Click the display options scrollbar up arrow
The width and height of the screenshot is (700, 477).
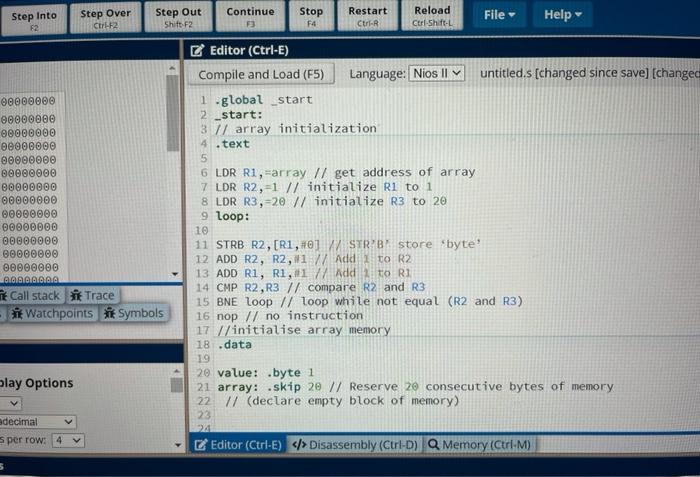[x=177, y=371]
